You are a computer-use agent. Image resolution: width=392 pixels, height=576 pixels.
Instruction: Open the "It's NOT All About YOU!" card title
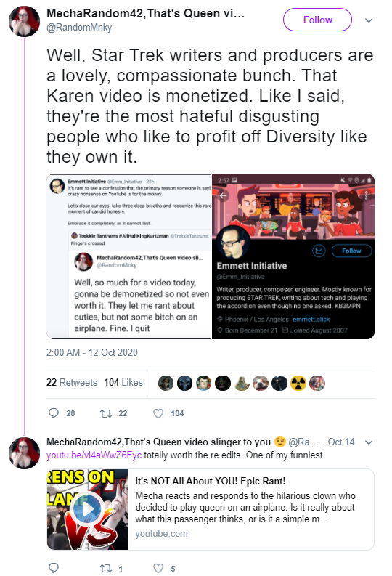click(211, 482)
